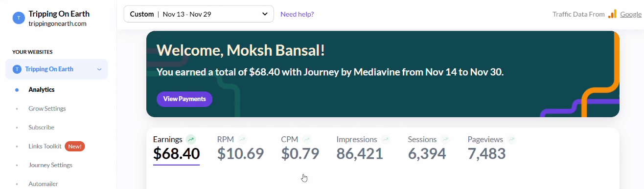Screen dimensions: 644x189
Task: Collapse the Tripping On Earth website menu
Action: pos(99,69)
